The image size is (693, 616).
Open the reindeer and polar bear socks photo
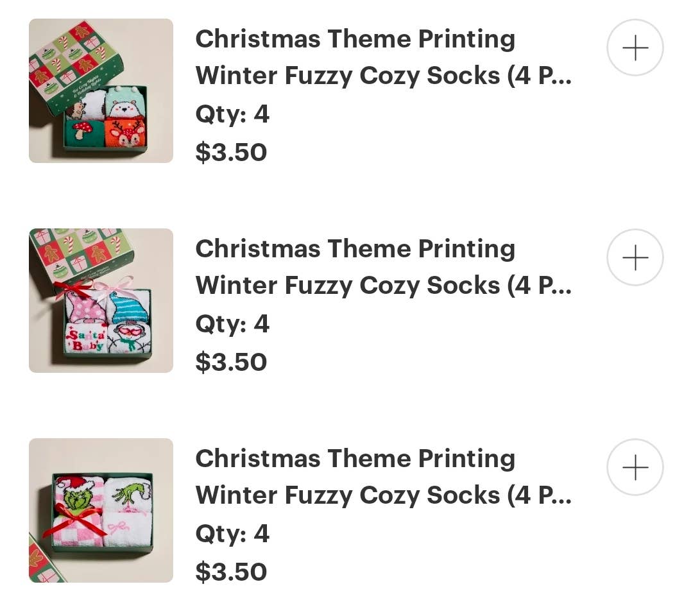(x=101, y=90)
